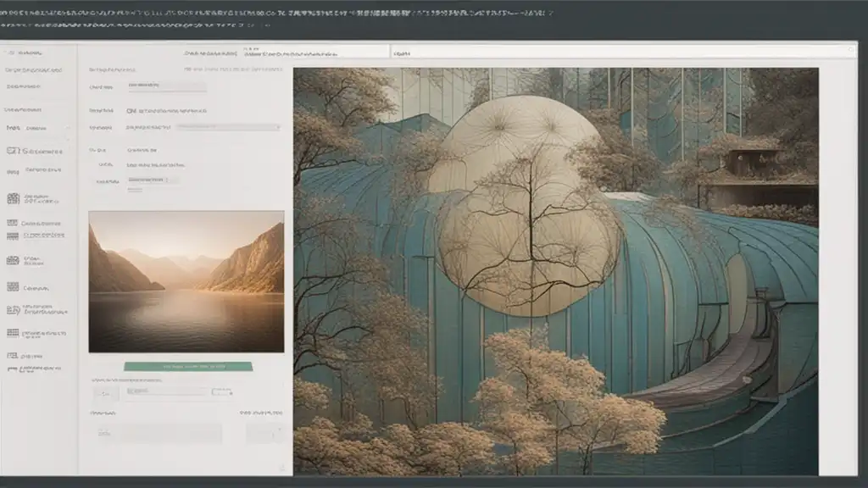Click the green button below the lake thumbnail
This screenshot has height=488, width=868.
point(188,366)
